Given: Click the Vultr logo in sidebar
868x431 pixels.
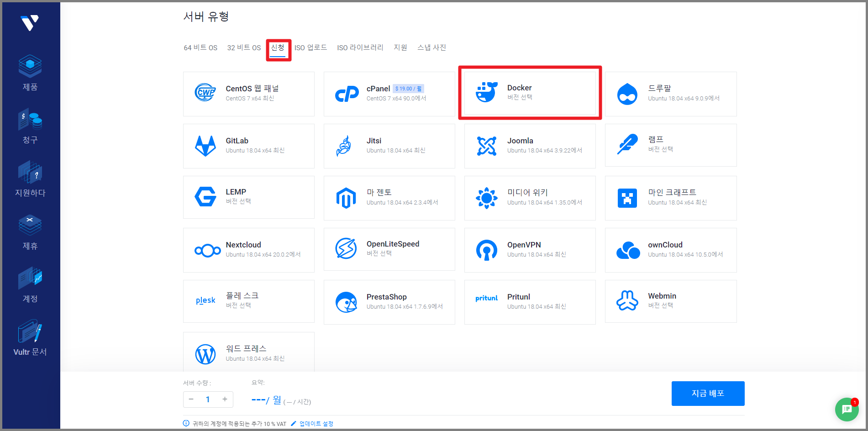Looking at the screenshot, I should (30, 22).
